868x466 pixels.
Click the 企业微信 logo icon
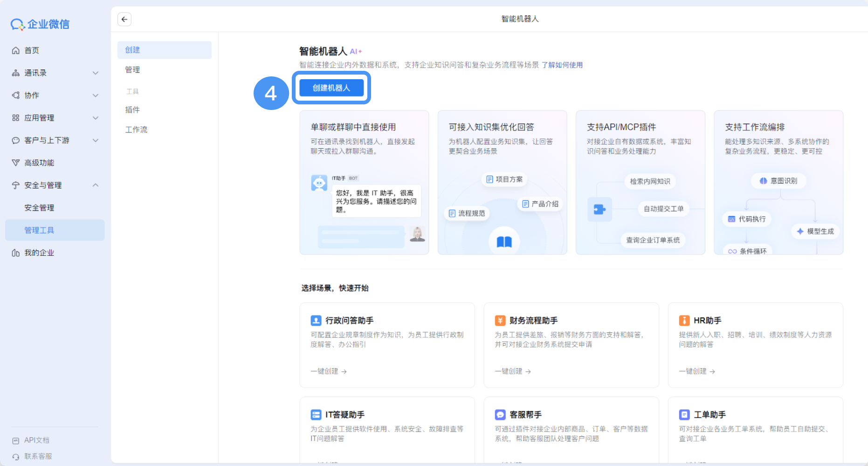tap(17, 24)
